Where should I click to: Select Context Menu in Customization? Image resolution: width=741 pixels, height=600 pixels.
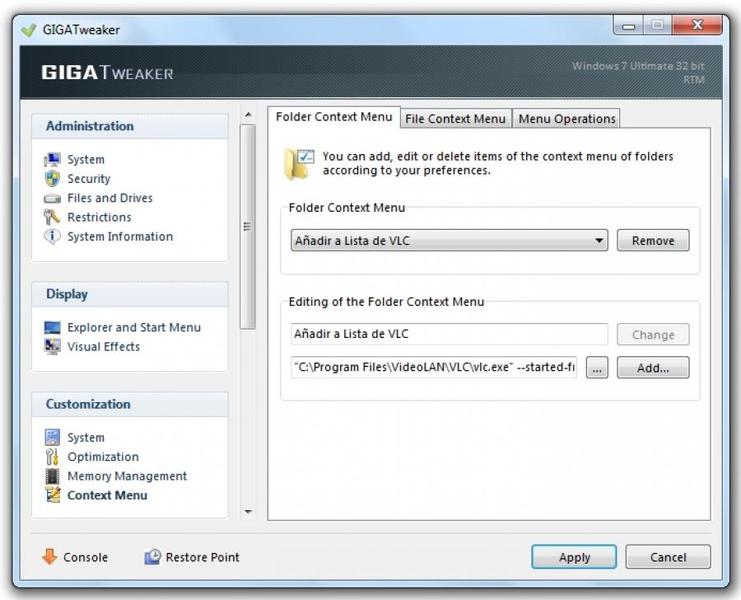pyautogui.click(x=107, y=495)
